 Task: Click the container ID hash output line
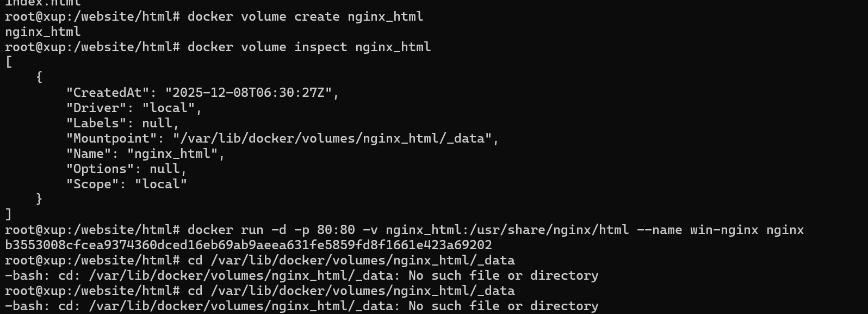pyautogui.click(x=249, y=245)
